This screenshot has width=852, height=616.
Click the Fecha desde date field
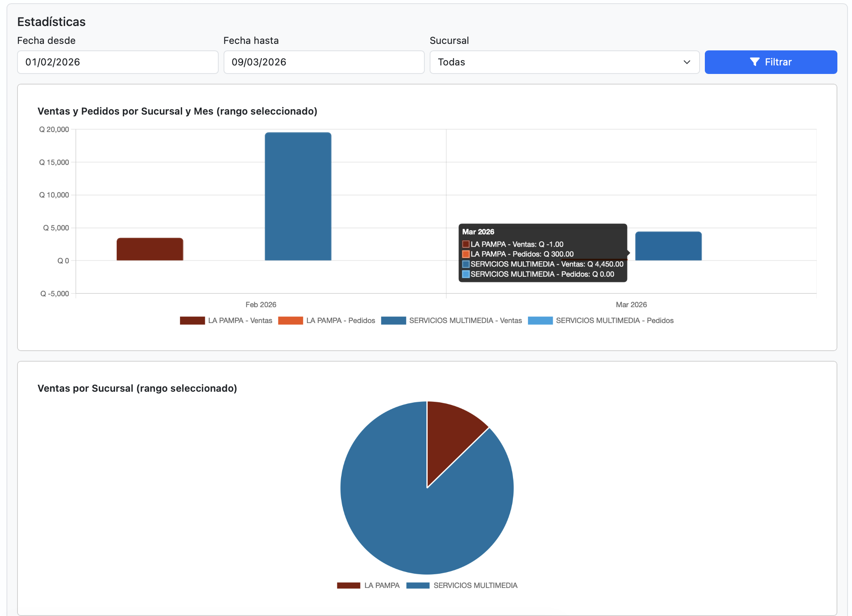[117, 62]
